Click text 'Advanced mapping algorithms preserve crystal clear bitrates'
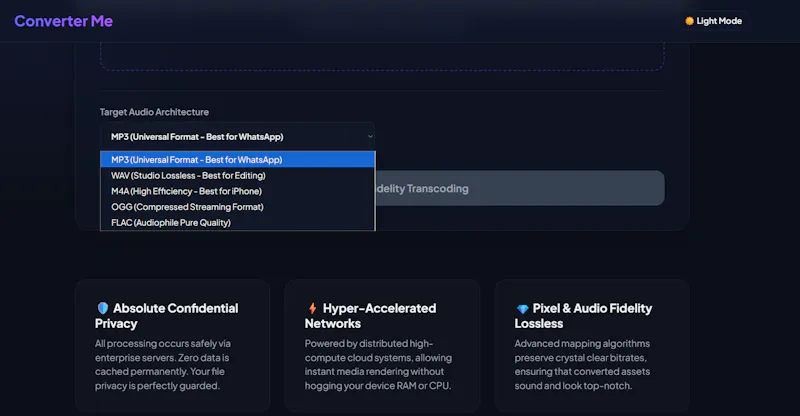This screenshot has width=800, height=416. (x=582, y=351)
